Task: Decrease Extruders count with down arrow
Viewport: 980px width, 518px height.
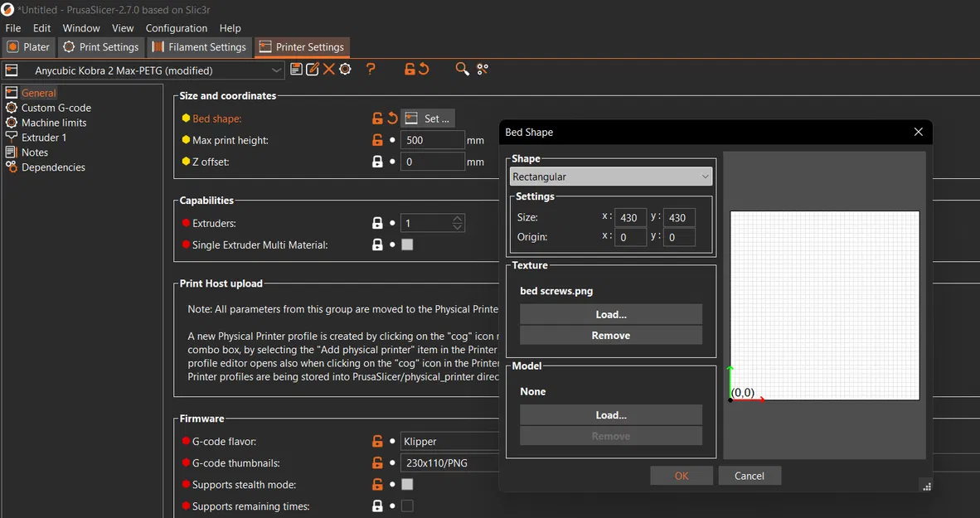Action: point(458,227)
